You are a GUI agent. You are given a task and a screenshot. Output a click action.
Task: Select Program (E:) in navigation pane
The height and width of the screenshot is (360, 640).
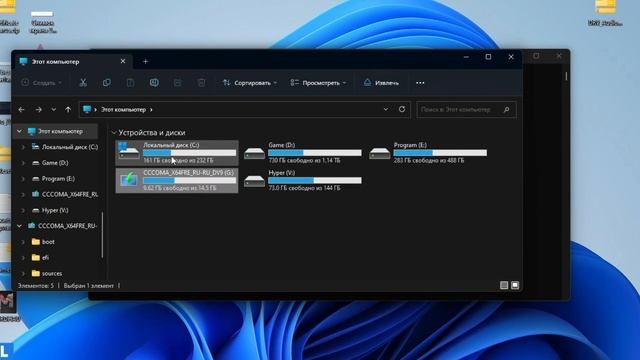click(58, 179)
